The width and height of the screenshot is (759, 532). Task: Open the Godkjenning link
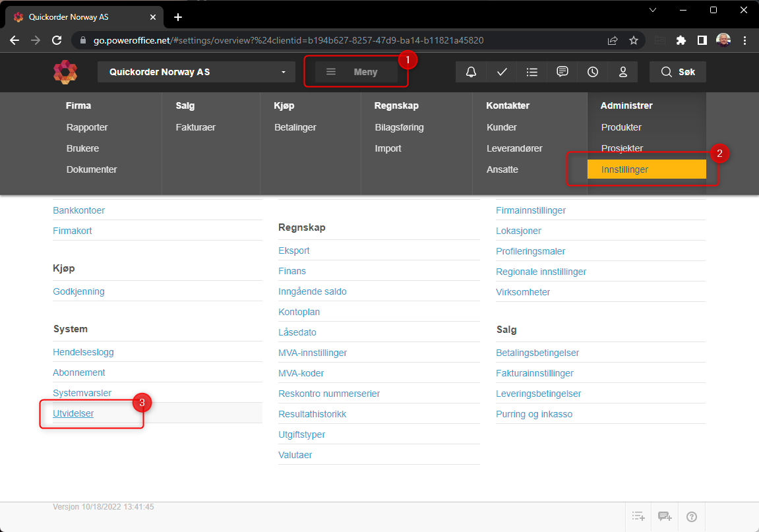[x=78, y=291]
